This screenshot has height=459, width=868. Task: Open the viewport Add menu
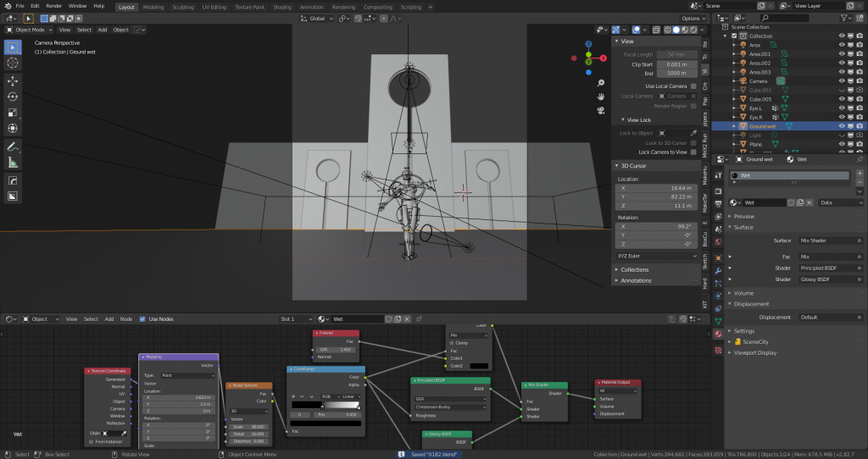pos(103,30)
